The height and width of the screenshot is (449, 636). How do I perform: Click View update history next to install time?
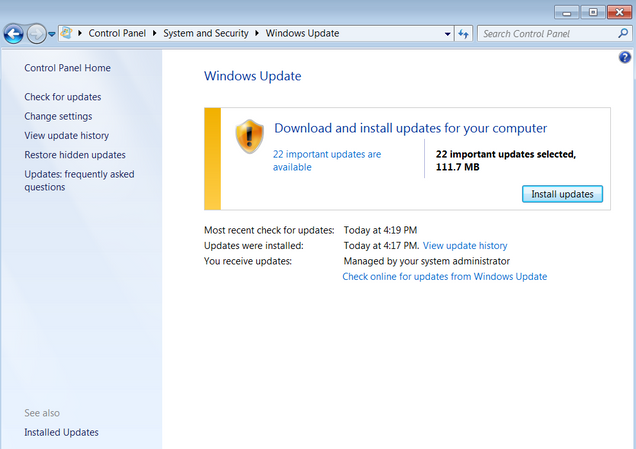[465, 246]
